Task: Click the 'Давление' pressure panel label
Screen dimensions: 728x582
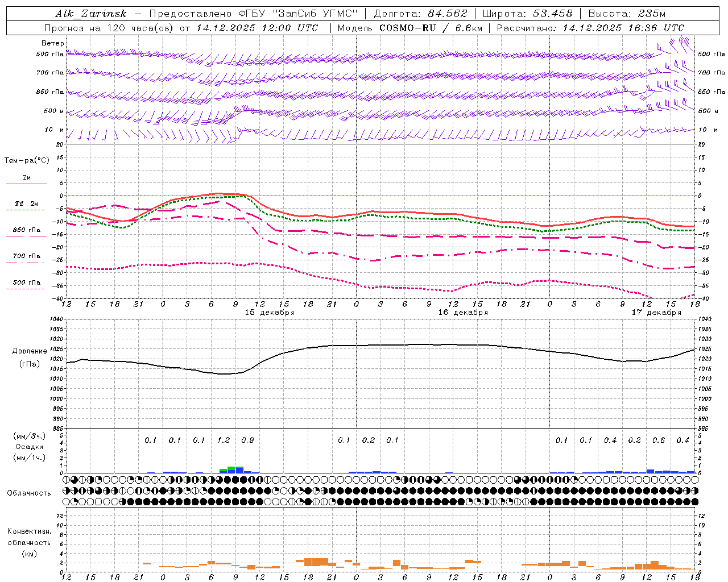Action: (30, 351)
